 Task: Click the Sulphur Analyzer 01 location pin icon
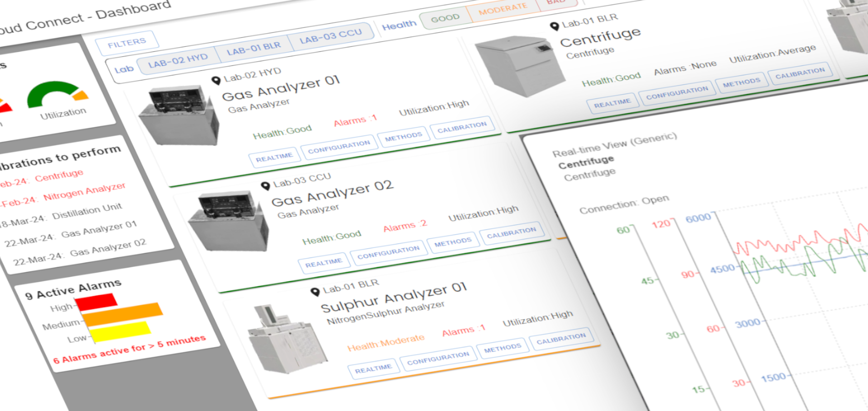[x=315, y=292]
